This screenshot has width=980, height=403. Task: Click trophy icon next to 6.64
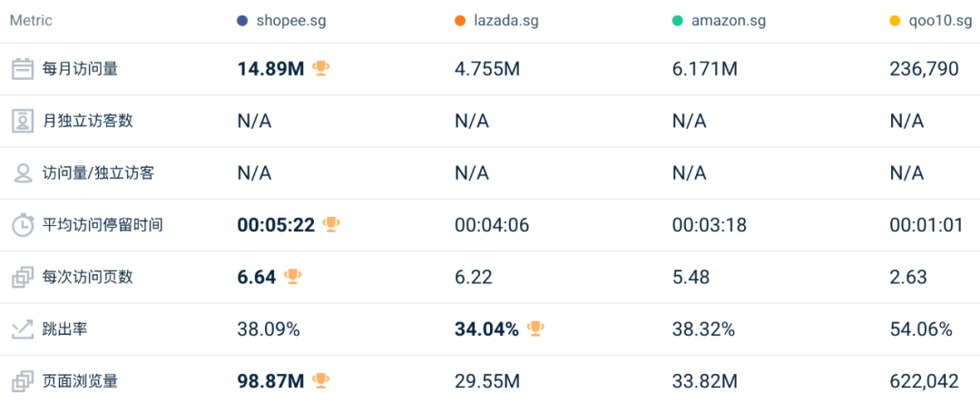[x=292, y=277]
